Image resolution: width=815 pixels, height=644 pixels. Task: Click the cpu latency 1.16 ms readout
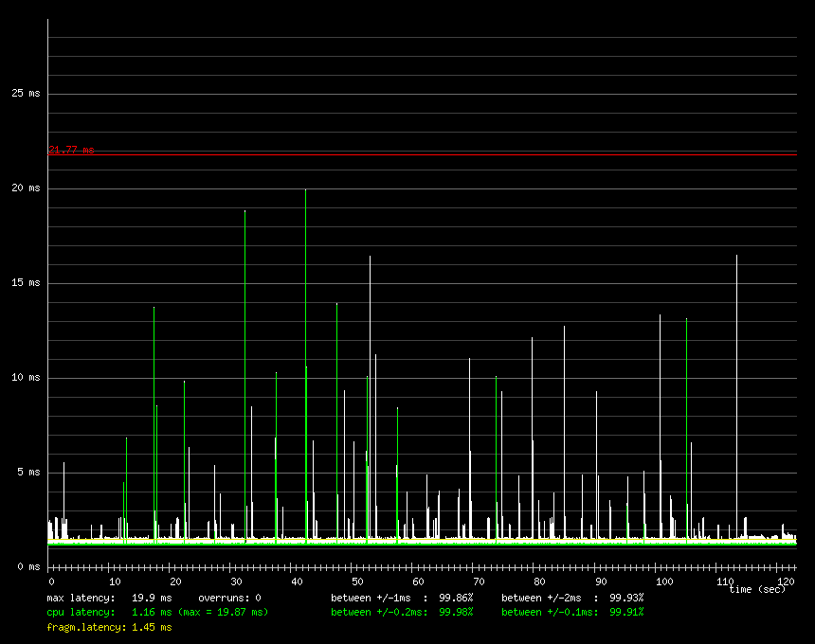pos(110,613)
